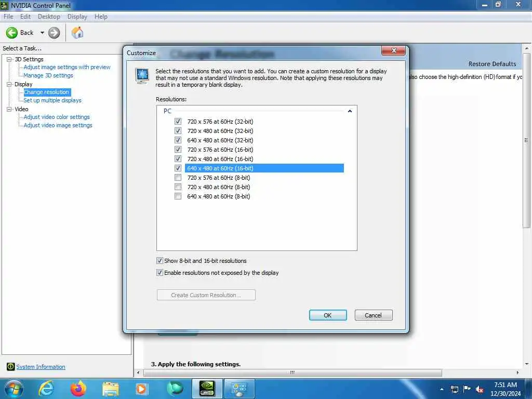The height and width of the screenshot is (399, 532).
Task: Confirm with the OK button
Action: 328,315
